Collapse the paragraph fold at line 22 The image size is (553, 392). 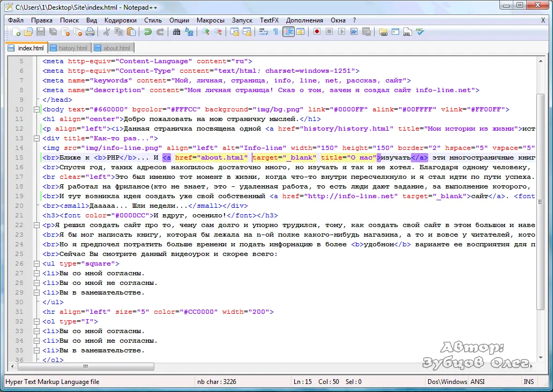coord(36,225)
